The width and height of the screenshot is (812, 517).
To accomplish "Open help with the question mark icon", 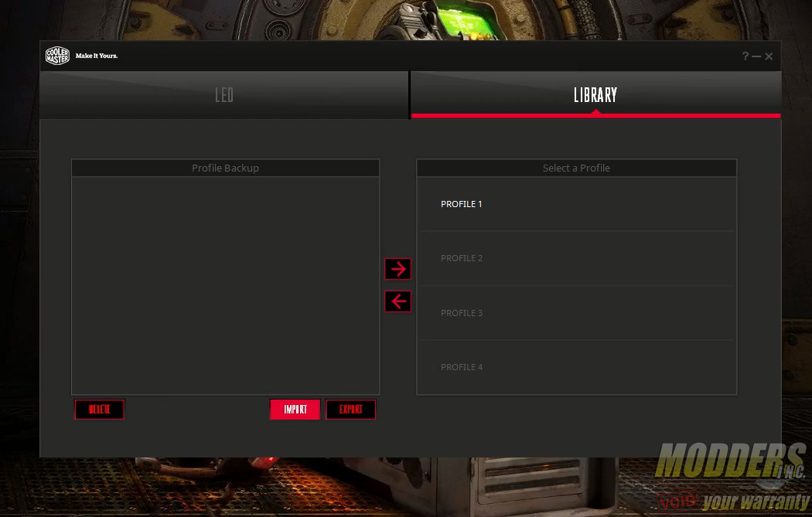I will 745,56.
